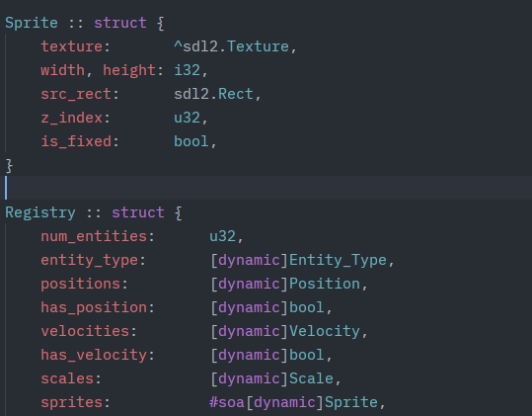Click the #soa directive on sprites line
This screenshot has width=532, height=416.
click(x=227, y=403)
